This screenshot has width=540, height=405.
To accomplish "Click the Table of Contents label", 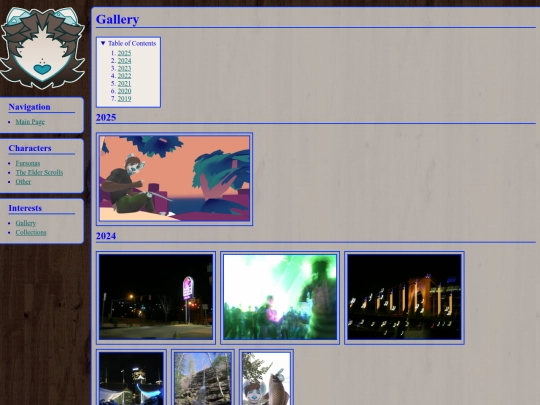I will (x=132, y=43).
